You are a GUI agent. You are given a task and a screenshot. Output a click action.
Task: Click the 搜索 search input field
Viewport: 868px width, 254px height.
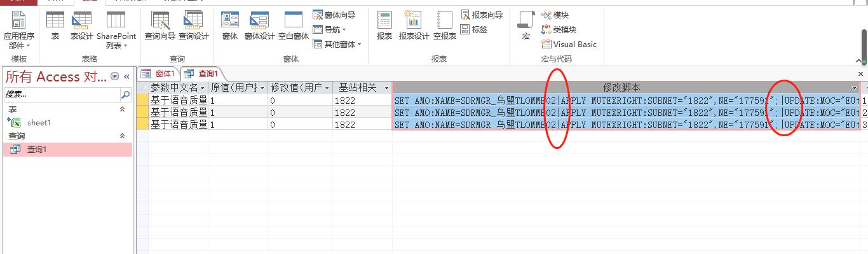(x=62, y=94)
